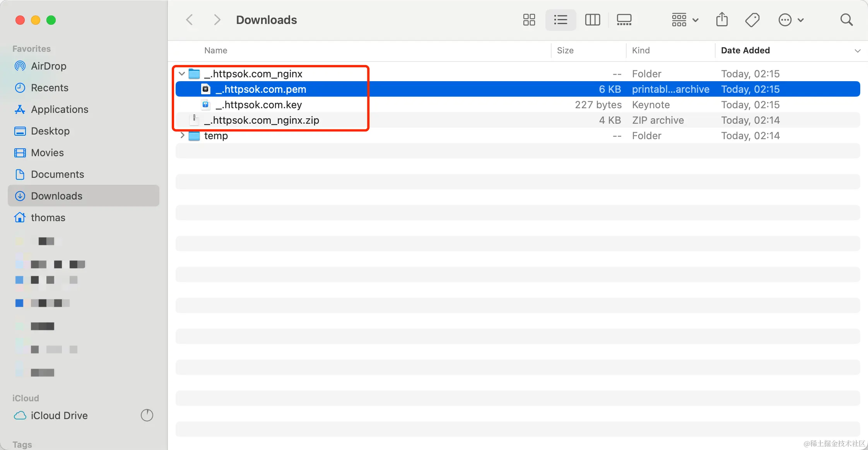This screenshot has width=868, height=450.
Task: Sort by the Size column header
Action: pos(565,51)
